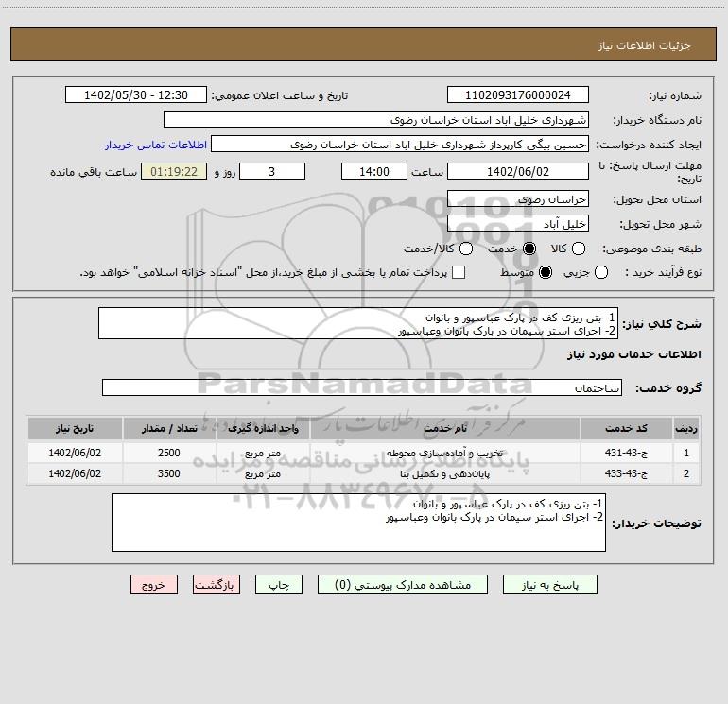
Task: Click the استان محل تحویل field خراسان رضوی
Action: 518,199
